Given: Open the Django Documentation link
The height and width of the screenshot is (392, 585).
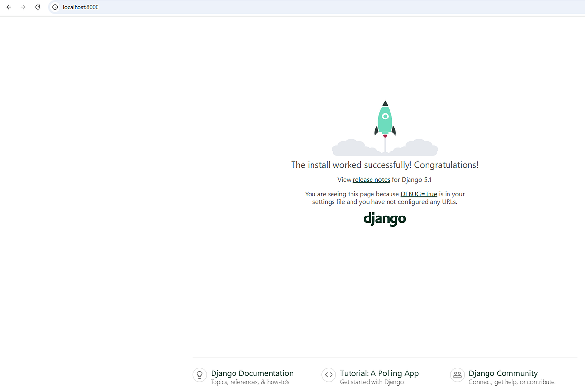Looking at the screenshot, I should [x=252, y=373].
